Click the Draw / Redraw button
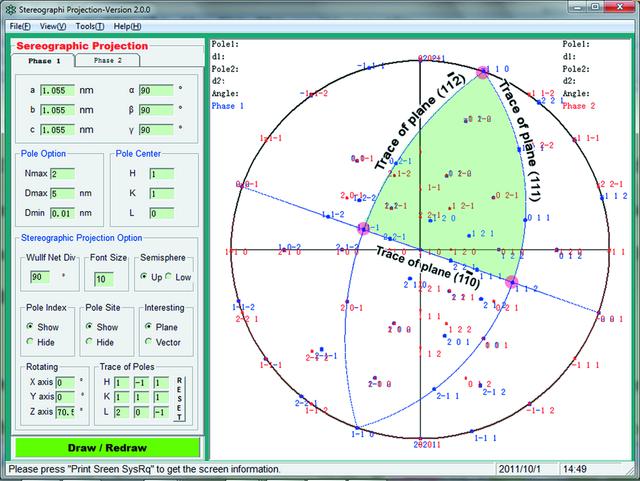 point(107,448)
